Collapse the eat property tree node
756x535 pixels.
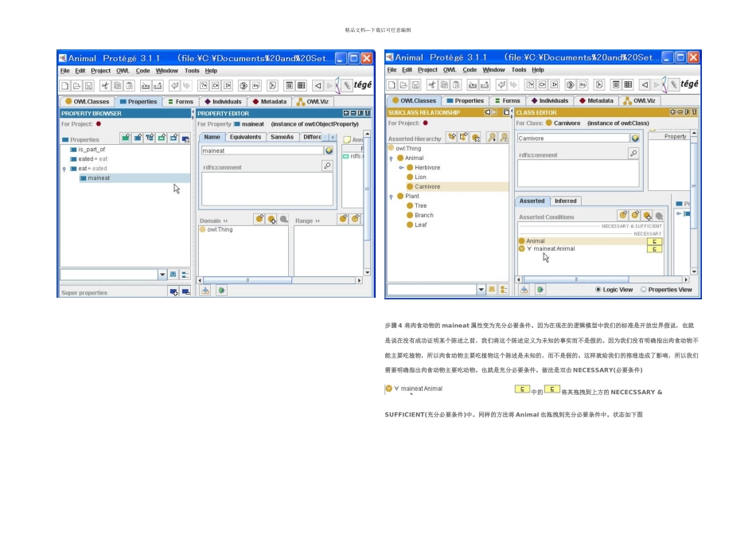click(64, 169)
